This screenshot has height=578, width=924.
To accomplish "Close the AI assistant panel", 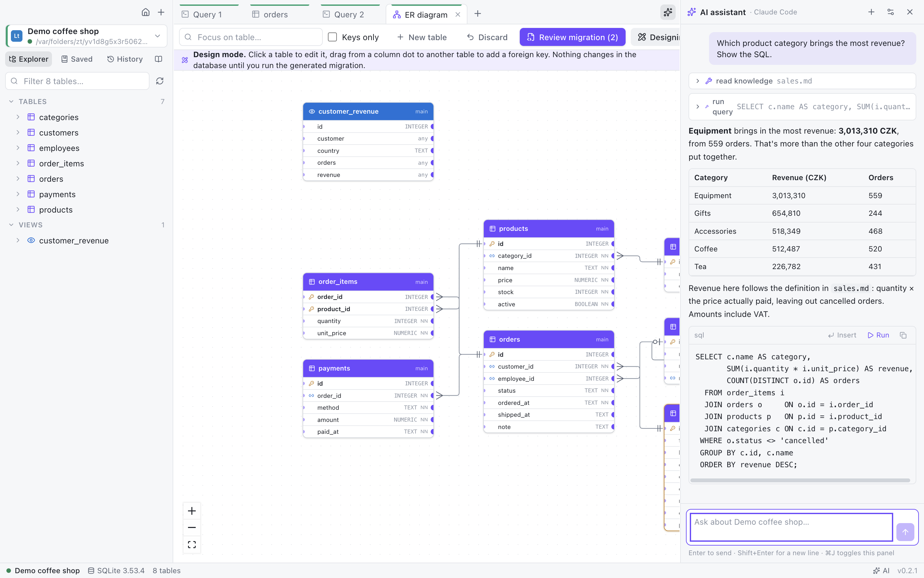I will point(910,12).
